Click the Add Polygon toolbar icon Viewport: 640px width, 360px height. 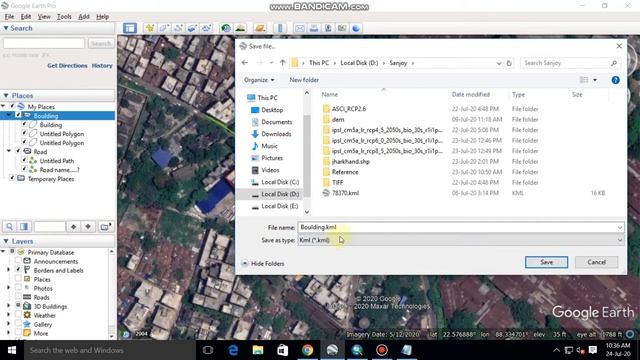[x=164, y=28]
